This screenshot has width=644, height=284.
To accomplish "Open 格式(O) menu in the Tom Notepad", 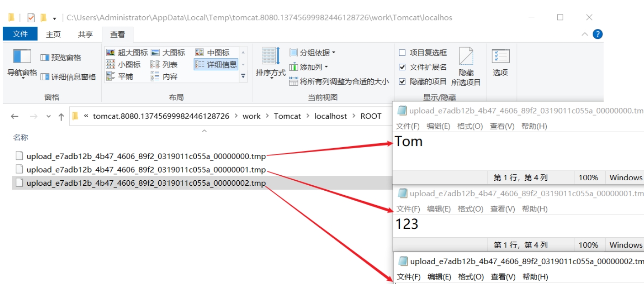I will click(x=470, y=126).
